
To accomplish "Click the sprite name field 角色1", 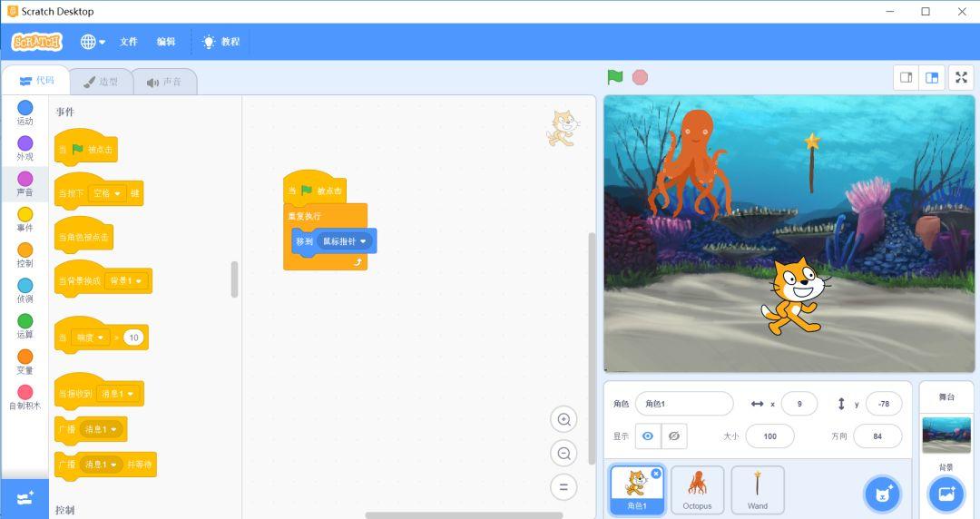I will tap(684, 404).
